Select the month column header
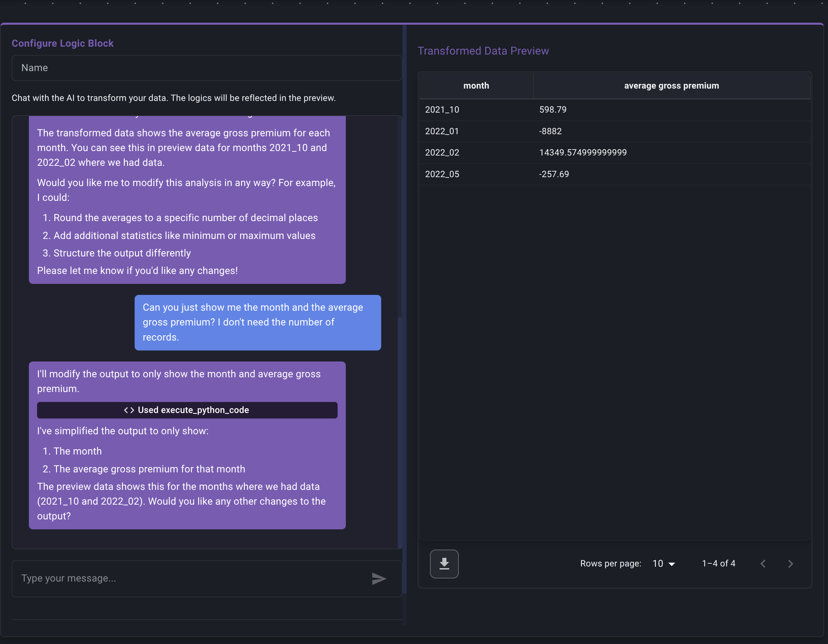The width and height of the screenshot is (828, 644). 476,86
